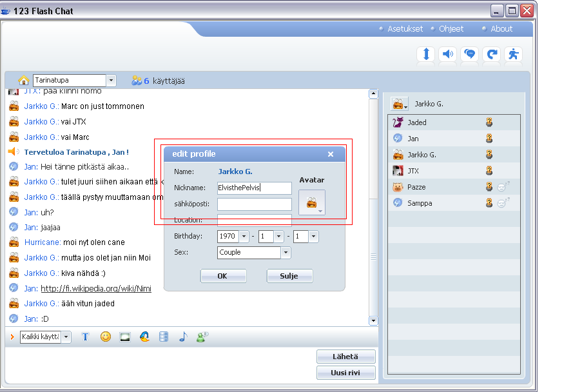
Task: Expand the Sex dropdown showing Couple
Action: [286, 253]
